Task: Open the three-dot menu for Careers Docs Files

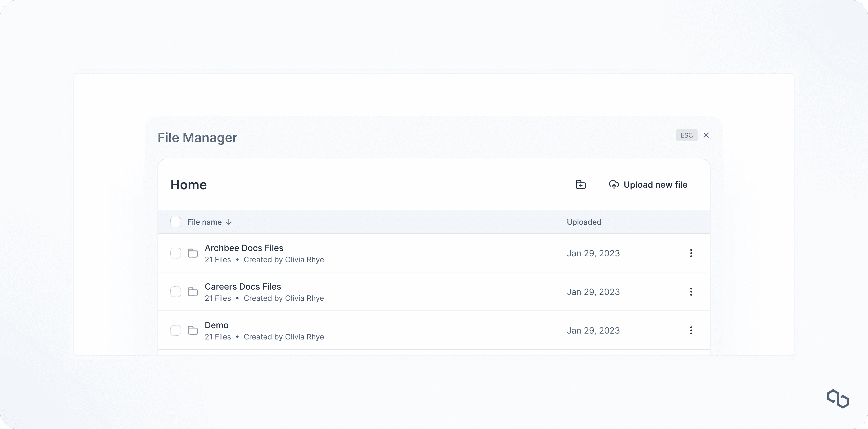Action: (691, 292)
